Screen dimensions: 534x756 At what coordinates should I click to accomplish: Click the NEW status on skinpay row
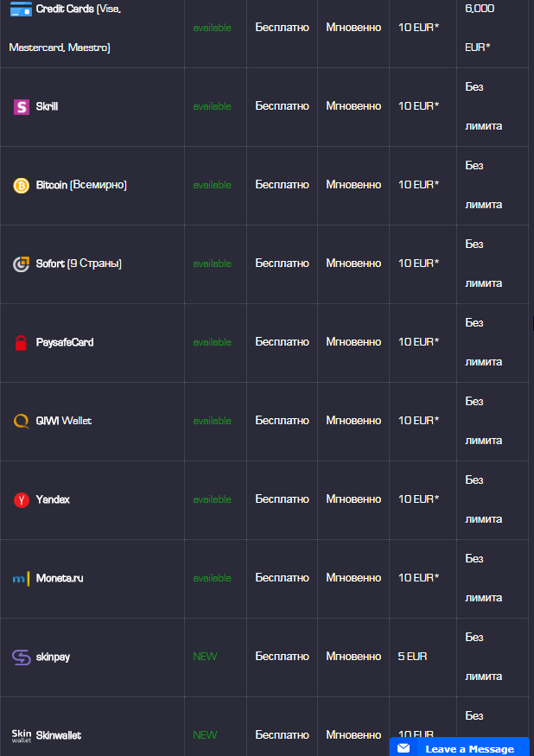tap(205, 657)
